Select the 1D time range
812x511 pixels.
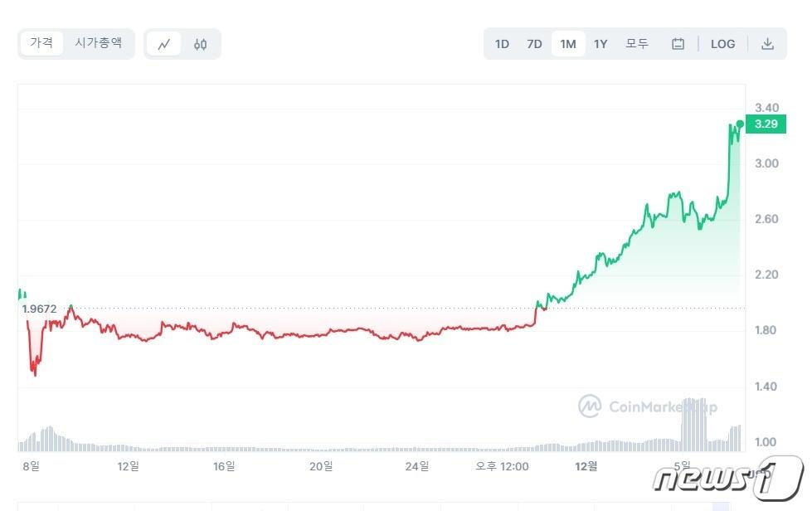(x=502, y=44)
